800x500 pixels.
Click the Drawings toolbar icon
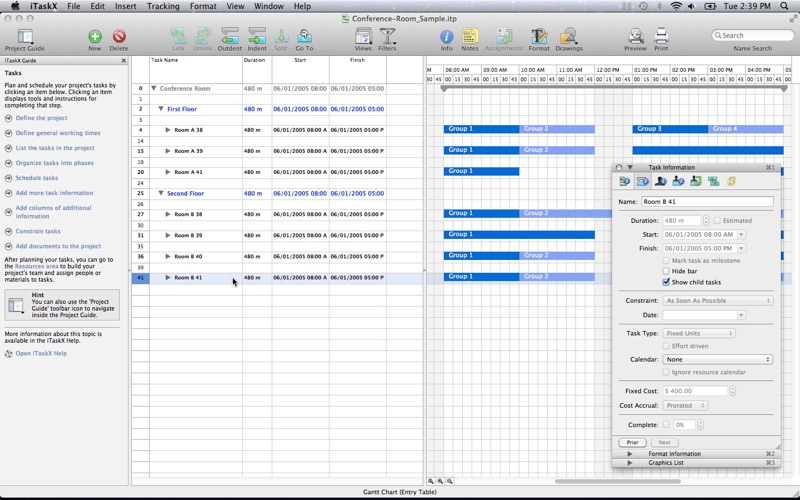[568, 36]
